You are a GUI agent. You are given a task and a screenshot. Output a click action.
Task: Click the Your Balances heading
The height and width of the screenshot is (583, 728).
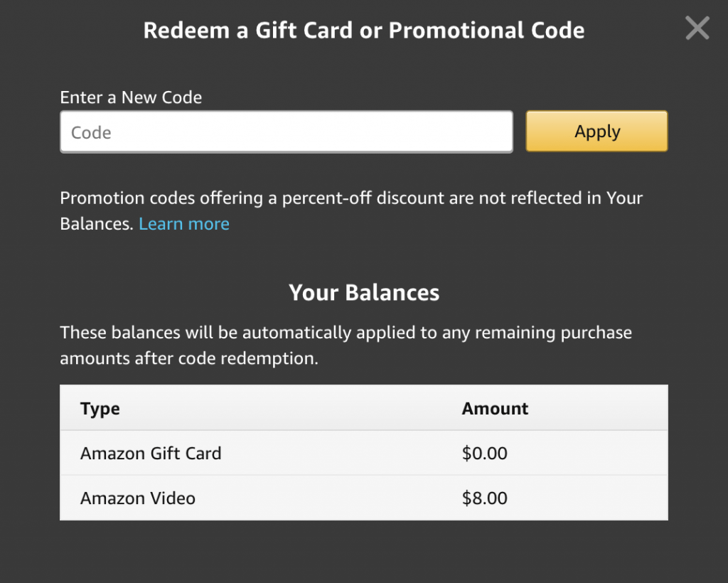(363, 293)
